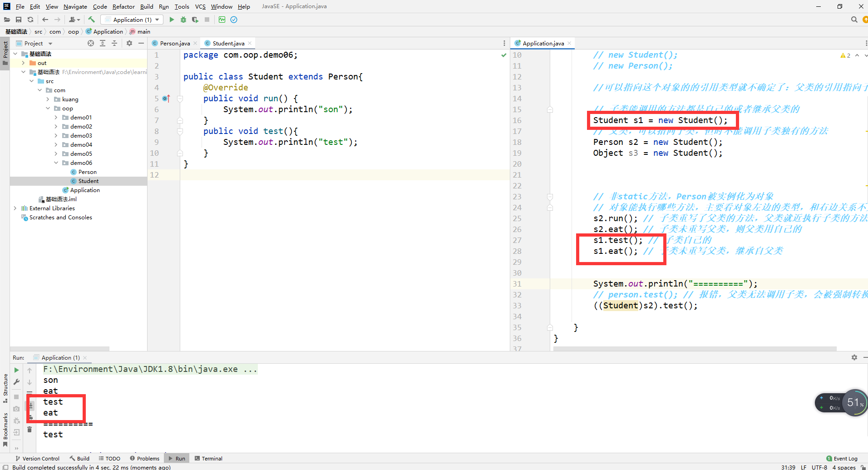Open the Event Log
This screenshot has width=868, height=470.
[x=842, y=458]
